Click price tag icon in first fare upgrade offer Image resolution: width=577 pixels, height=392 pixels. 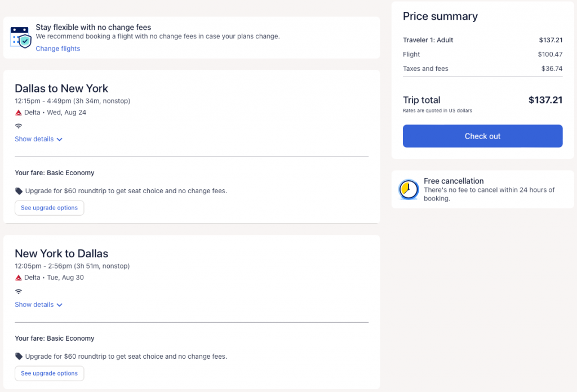coord(19,191)
